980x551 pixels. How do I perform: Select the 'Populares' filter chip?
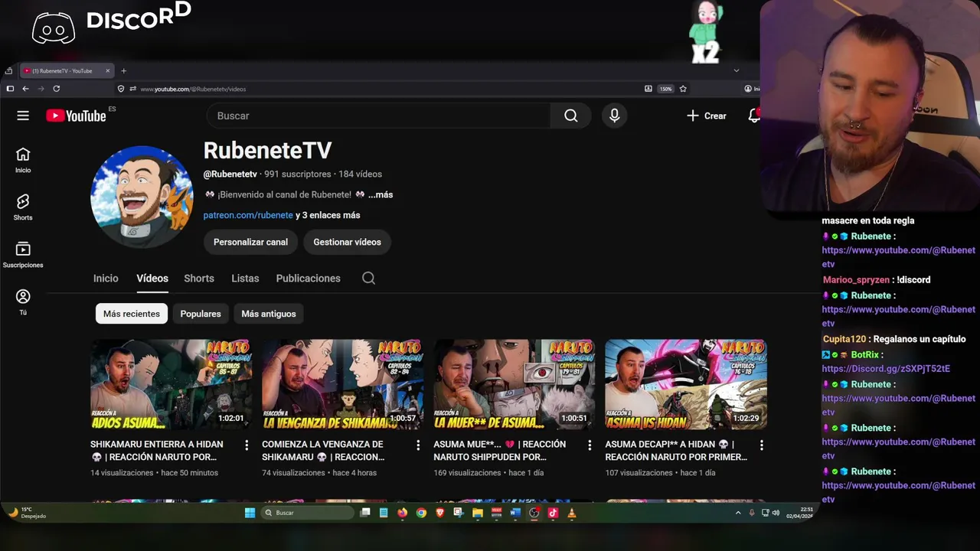click(x=201, y=314)
